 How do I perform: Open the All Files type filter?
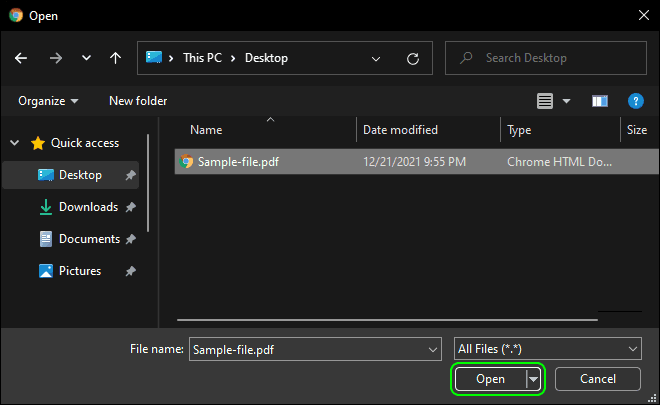(548, 349)
